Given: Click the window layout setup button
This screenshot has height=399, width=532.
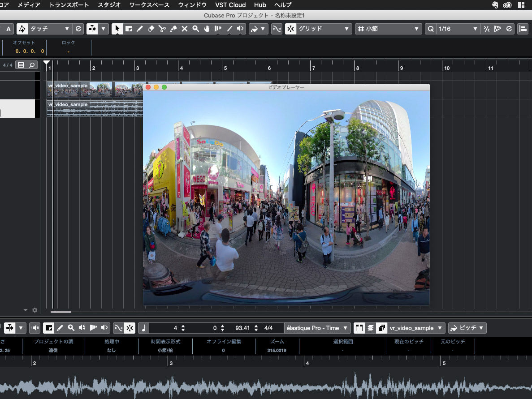Looking at the screenshot, I should point(523,29).
